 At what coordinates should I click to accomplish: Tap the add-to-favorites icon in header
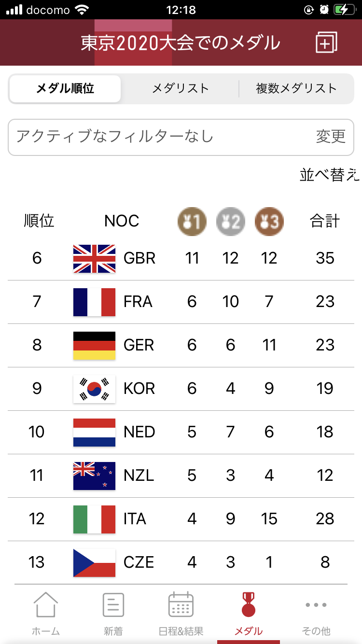(326, 43)
